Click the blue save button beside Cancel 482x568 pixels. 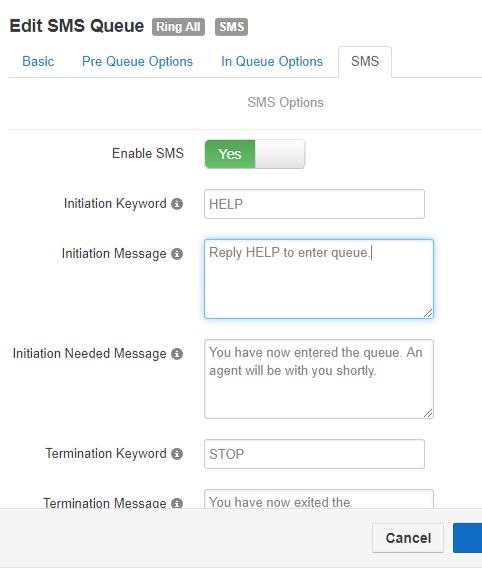(x=468, y=538)
